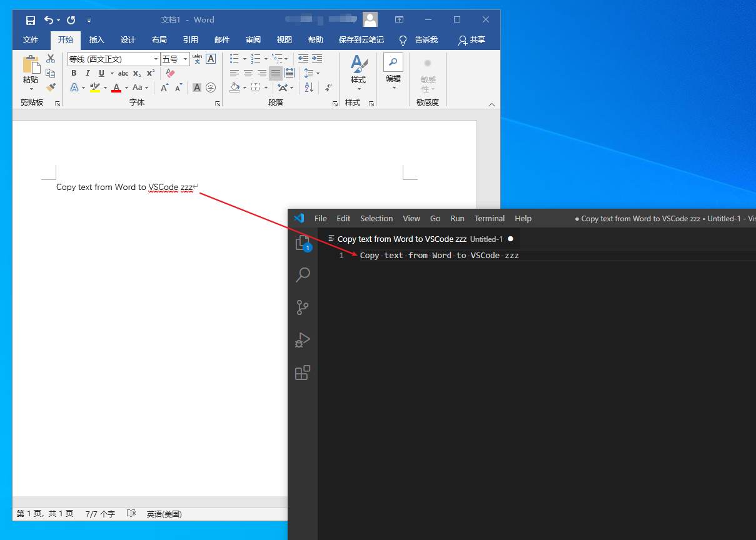
Task: Increase paragraph indent in Word
Action: pos(317,59)
